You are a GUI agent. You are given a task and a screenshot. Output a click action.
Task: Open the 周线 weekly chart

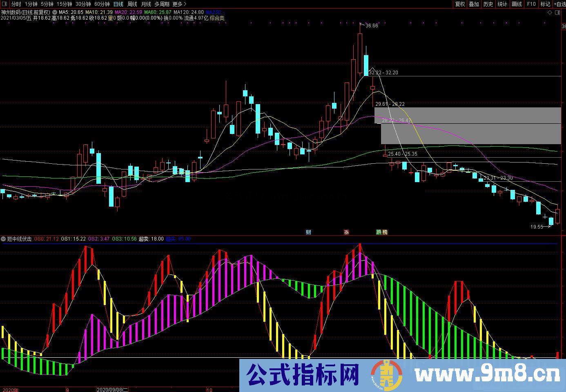(x=132, y=4)
